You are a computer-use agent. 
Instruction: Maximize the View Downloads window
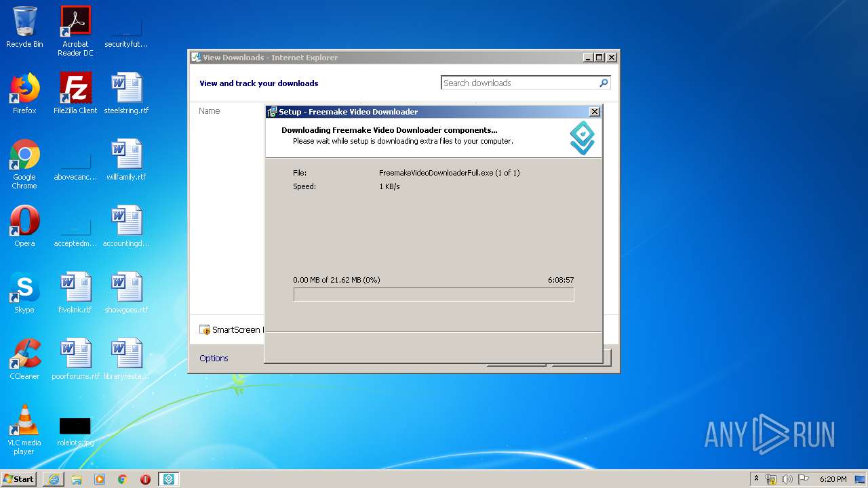[599, 58]
